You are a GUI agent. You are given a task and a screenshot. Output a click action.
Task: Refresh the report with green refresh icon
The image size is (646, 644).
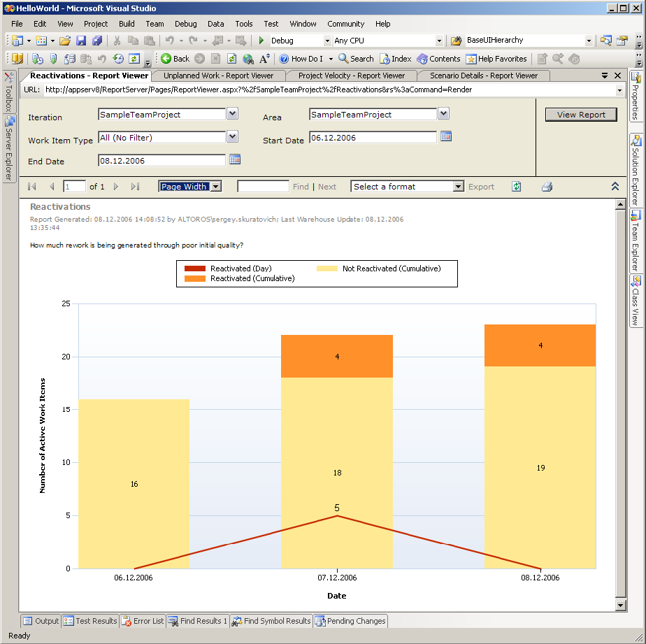pyautogui.click(x=516, y=187)
